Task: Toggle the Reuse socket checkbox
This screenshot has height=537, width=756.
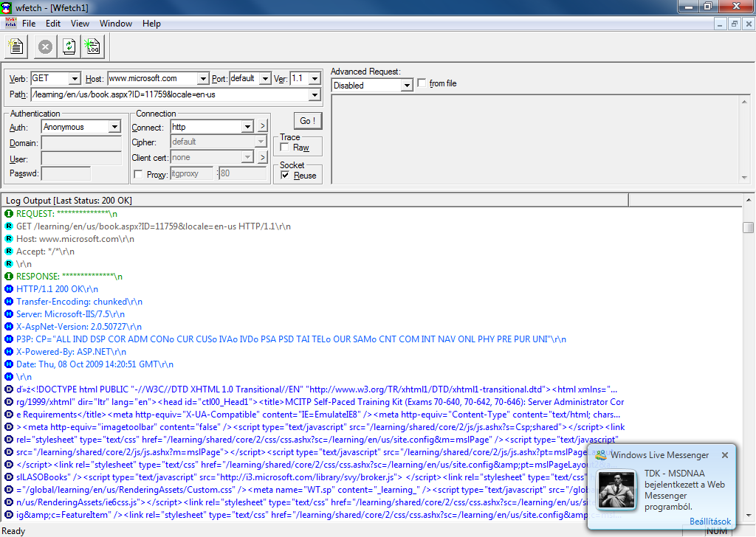Action: (x=285, y=175)
